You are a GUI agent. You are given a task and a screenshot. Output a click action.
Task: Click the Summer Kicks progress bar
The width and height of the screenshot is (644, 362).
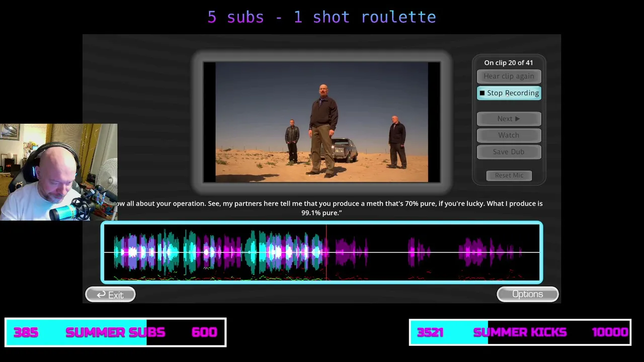coord(520,332)
